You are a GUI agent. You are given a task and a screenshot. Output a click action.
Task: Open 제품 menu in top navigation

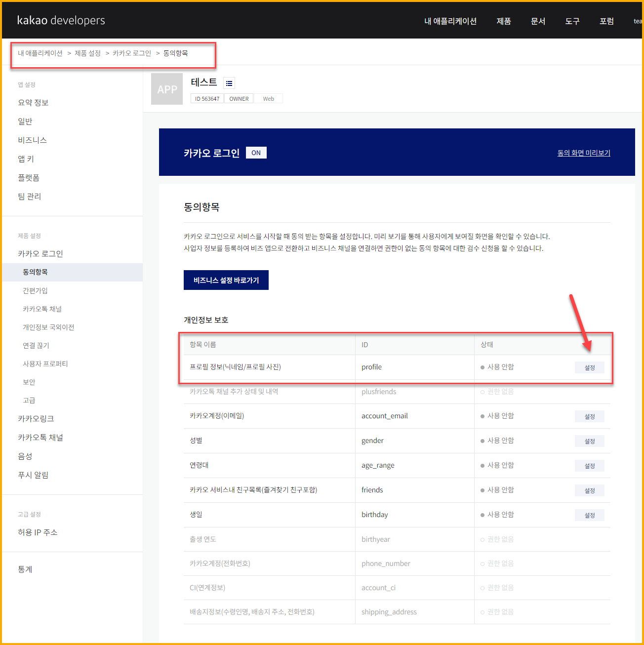coord(504,21)
